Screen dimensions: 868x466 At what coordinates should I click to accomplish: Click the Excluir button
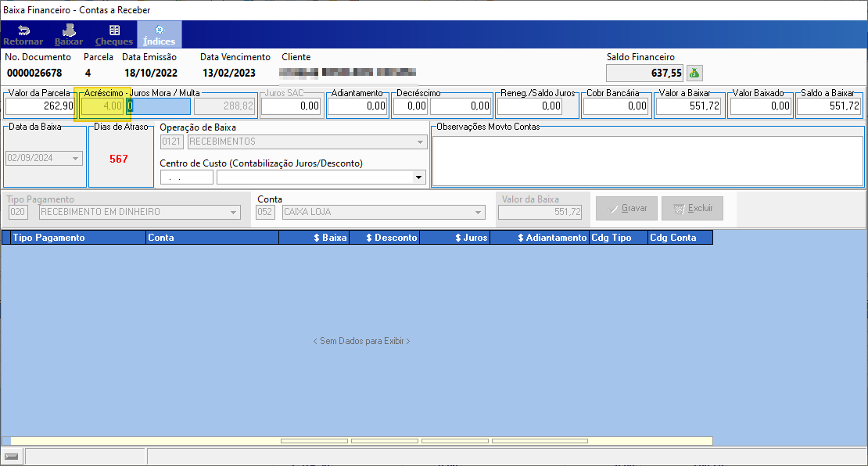[x=692, y=208]
